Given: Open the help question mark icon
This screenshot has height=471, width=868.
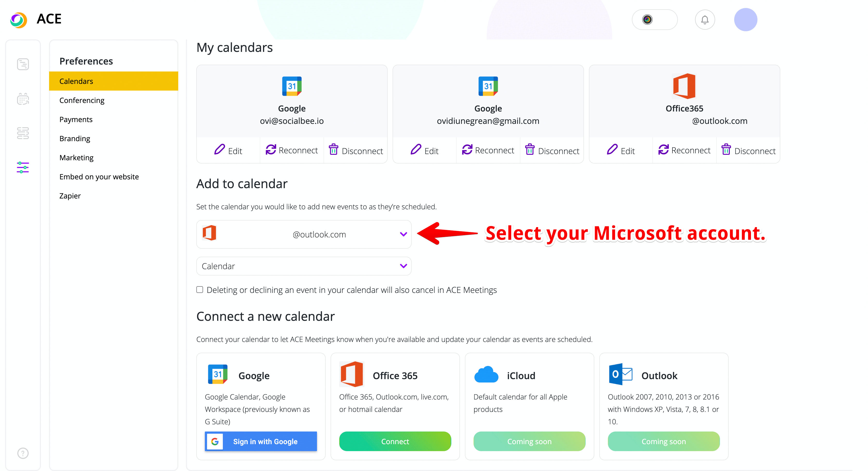Looking at the screenshot, I should [x=23, y=453].
